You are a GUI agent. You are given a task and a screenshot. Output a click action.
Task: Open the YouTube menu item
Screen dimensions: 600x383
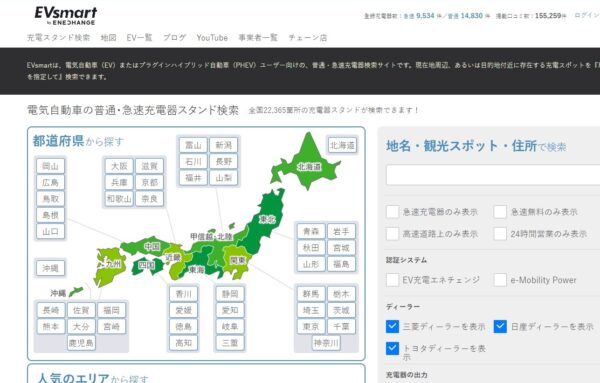[x=212, y=37]
